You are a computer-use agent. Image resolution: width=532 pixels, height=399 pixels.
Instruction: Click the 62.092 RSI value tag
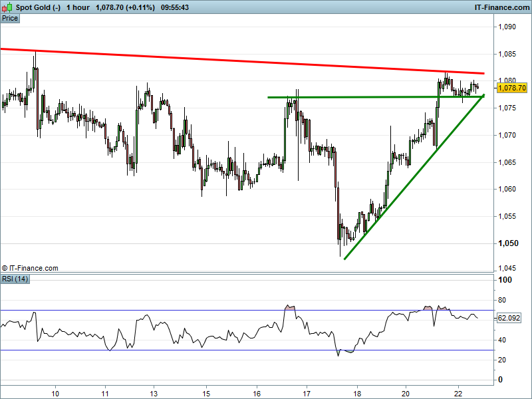click(508, 318)
